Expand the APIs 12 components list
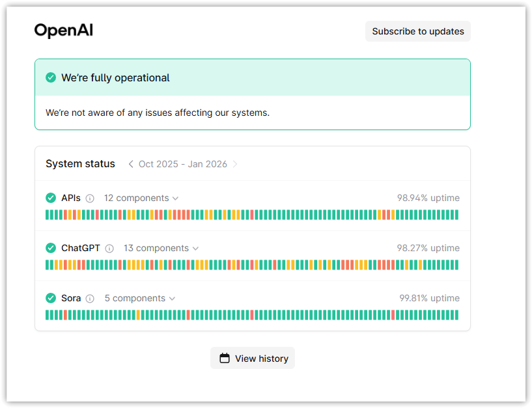This screenshot has height=408, width=532. coord(141,198)
